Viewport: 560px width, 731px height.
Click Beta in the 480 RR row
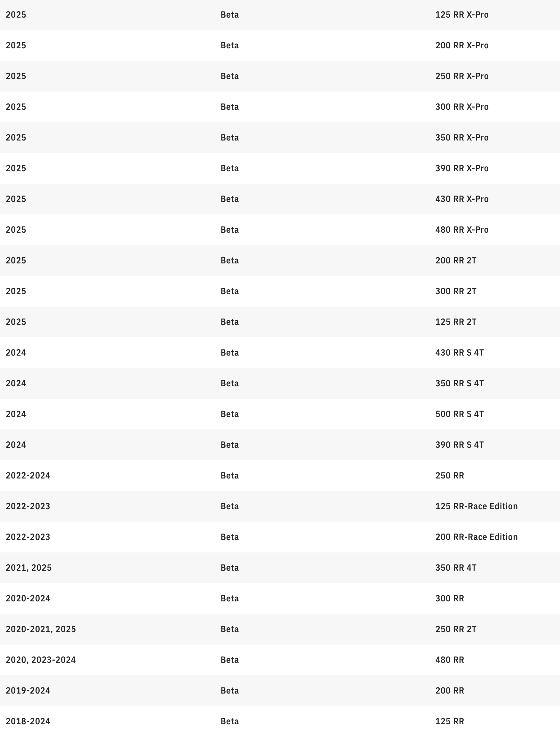230,660
